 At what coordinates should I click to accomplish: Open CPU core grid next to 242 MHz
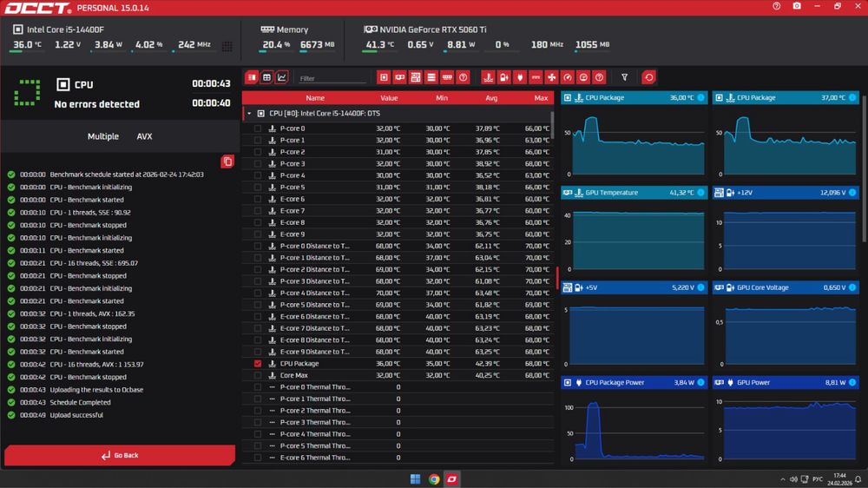(x=227, y=46)
